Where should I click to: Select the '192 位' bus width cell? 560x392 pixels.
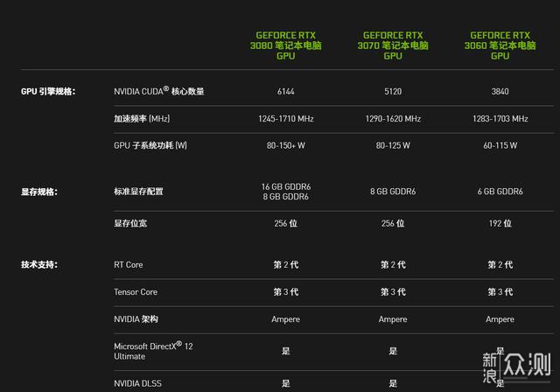500,223
